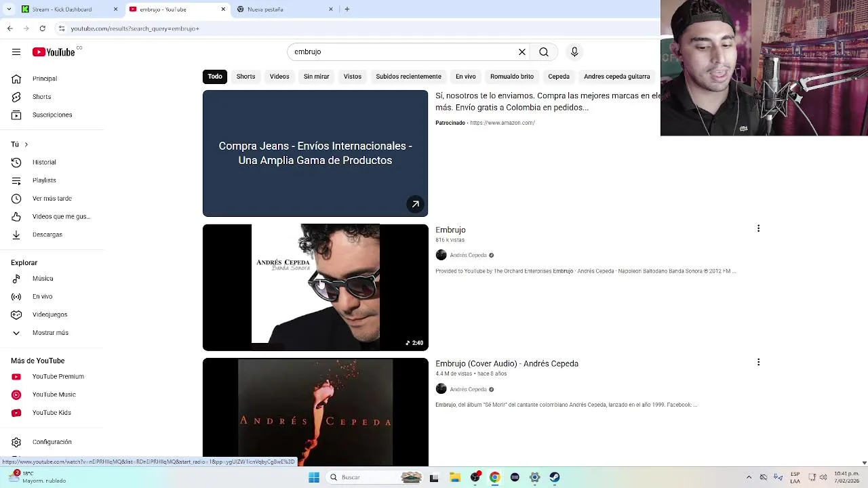Play the Banda Sonora Embrujo thumbnail
868x488 pixels.
click(315, 287)
